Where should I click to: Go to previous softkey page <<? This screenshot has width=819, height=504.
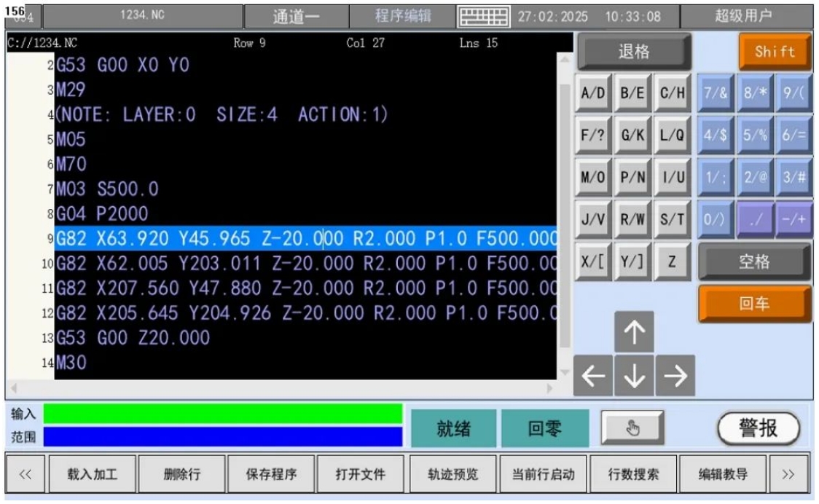[25, 474]
